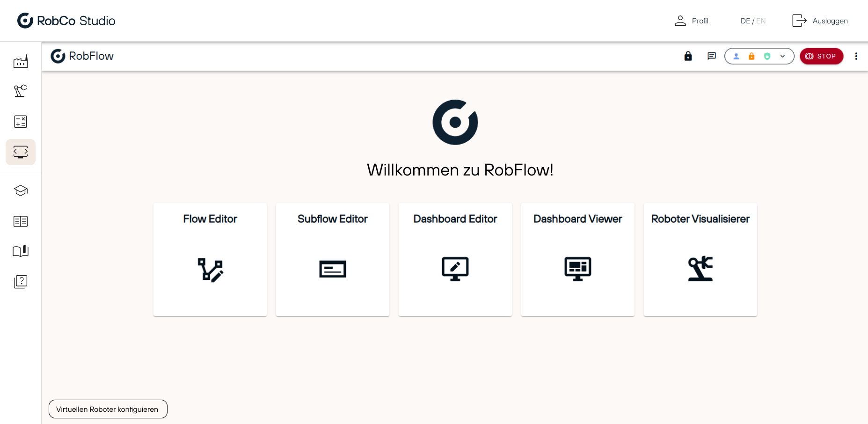Click the green shield status indicator

(x=767, y=56)
